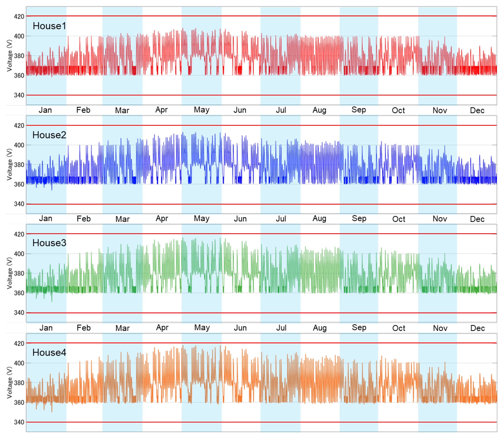
Task: Select the Dec label below House1 chart
Action: pyautogui.click(x=477, y=110)
